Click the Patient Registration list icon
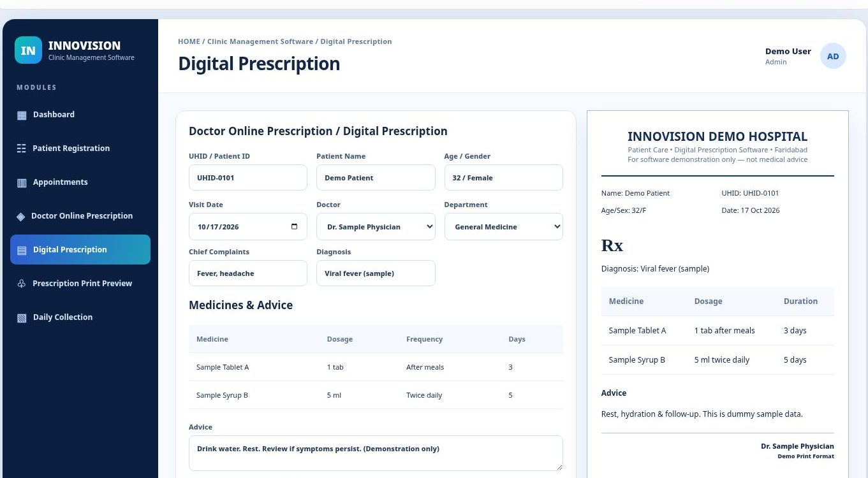Image resolution: width=868 pixels, height=478 pixels. coord(21,148)
